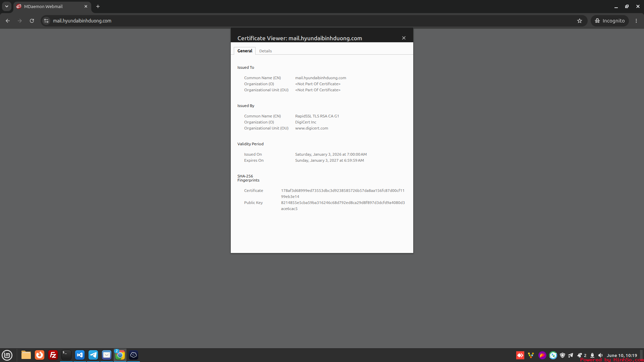
Task: Click the certificate SHA-256 fingerprint value
Action: point(343,194)
